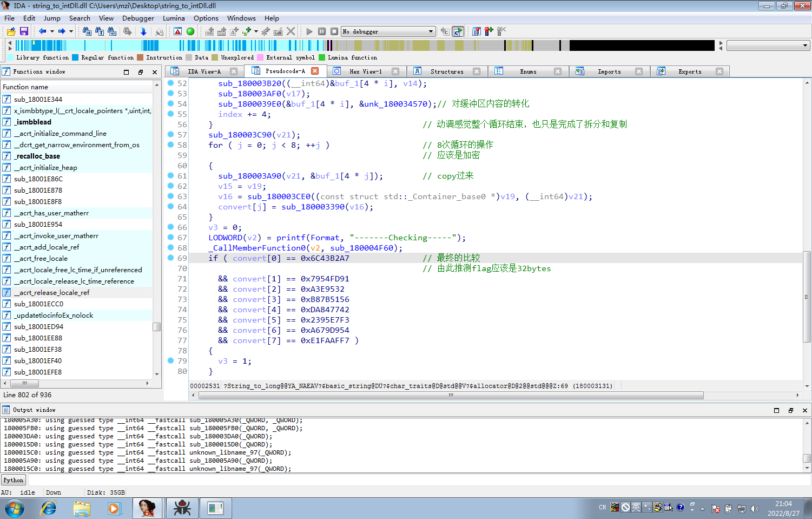This screenshot has width=812, height=519.
Task: Pause process with the pause icon
Action: pos(322,31)
